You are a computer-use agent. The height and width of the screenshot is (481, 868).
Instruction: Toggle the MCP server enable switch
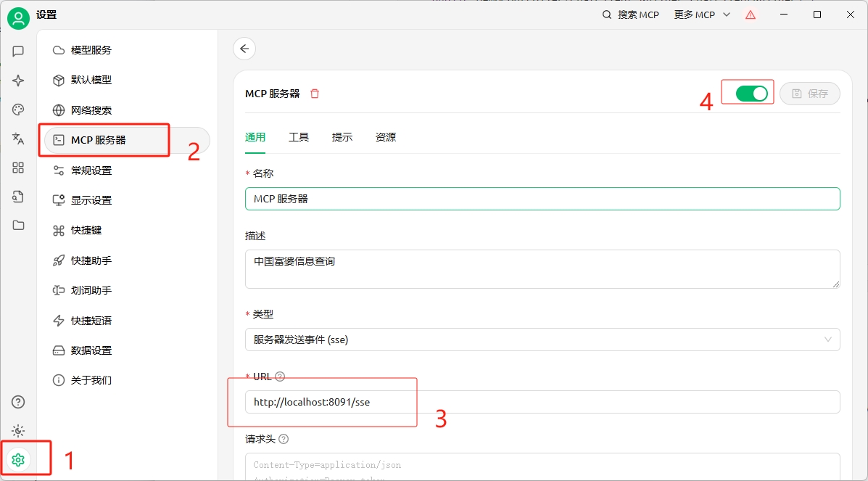[x=751, y=94]
